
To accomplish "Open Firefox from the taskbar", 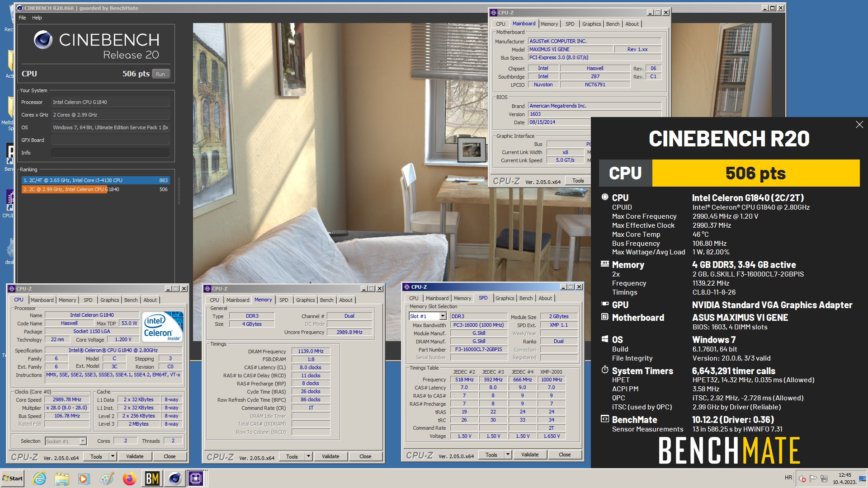I will coord(129,479).
